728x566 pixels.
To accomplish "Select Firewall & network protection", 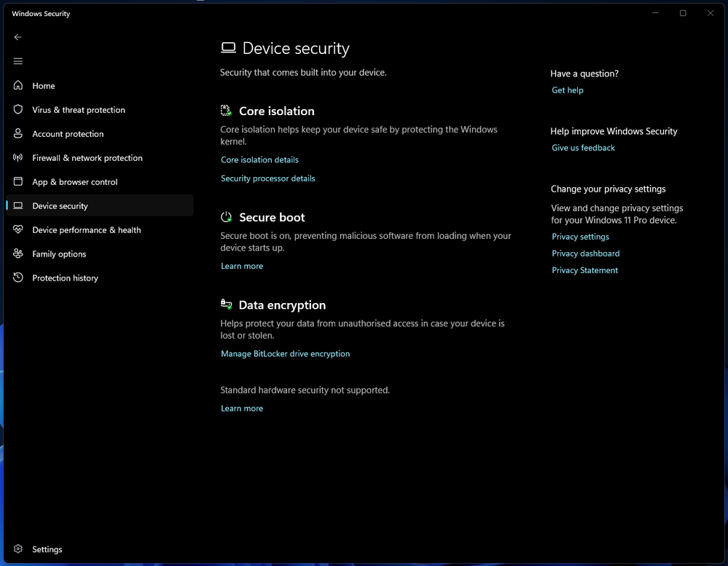I will click(100, 158).
